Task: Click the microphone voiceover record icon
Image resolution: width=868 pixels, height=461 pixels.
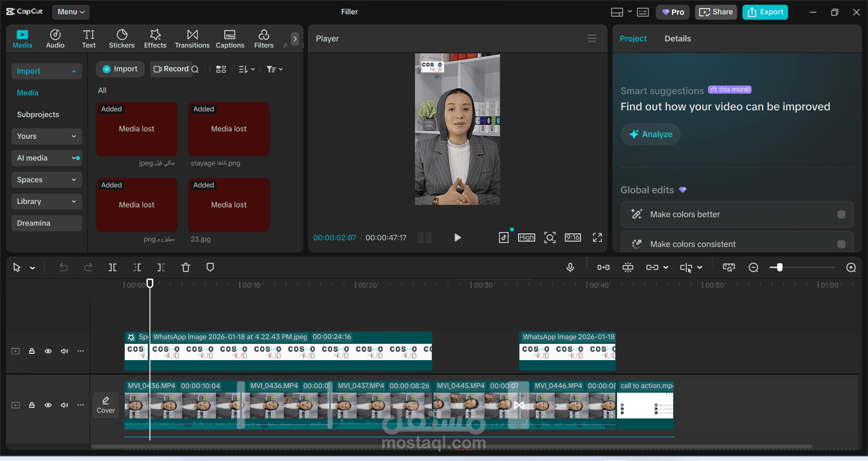Action: tap(570, 267)
